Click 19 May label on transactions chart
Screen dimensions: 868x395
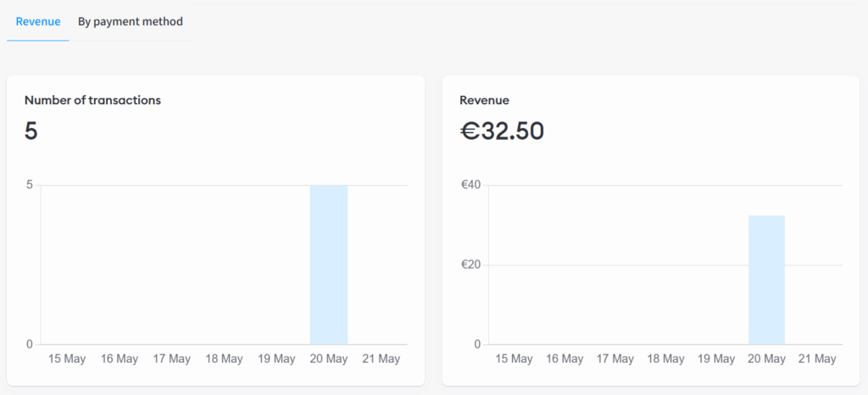276,359
